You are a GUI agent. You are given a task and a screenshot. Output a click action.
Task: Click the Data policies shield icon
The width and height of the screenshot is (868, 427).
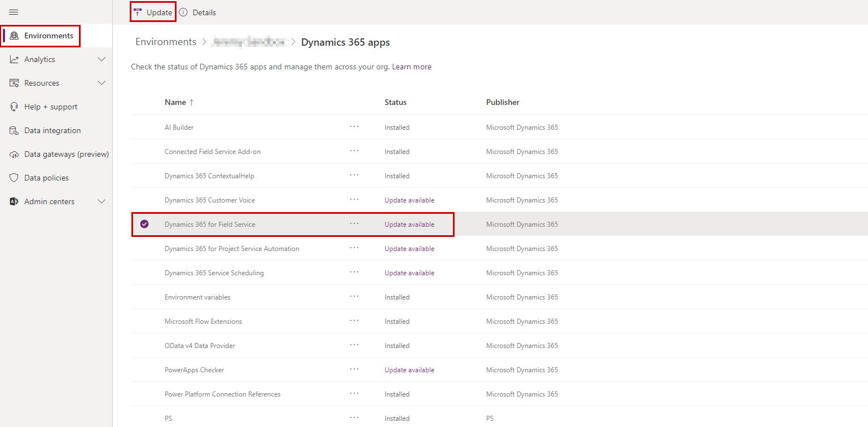coord(14,178)
